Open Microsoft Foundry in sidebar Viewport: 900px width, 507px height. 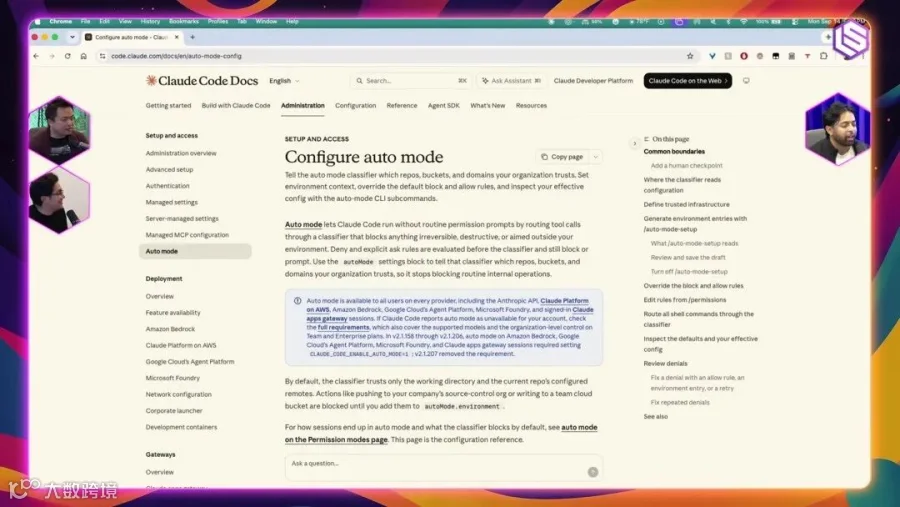tap(172, 378)
